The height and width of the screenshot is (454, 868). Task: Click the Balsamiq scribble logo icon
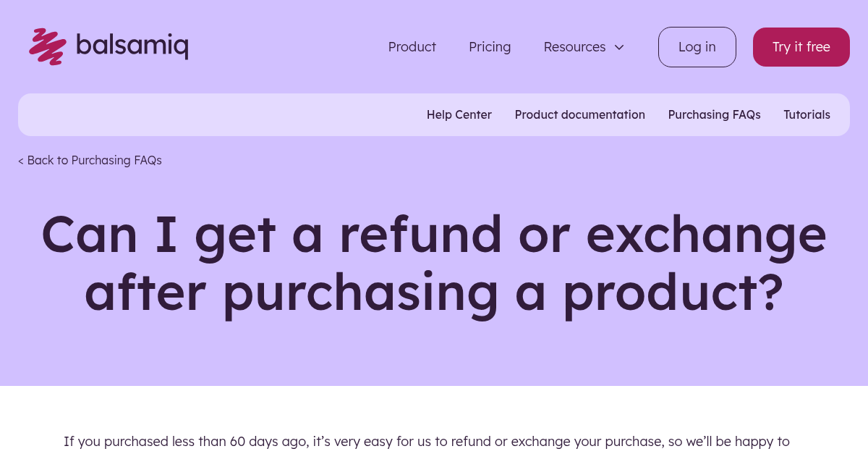[x=48, y=47]
